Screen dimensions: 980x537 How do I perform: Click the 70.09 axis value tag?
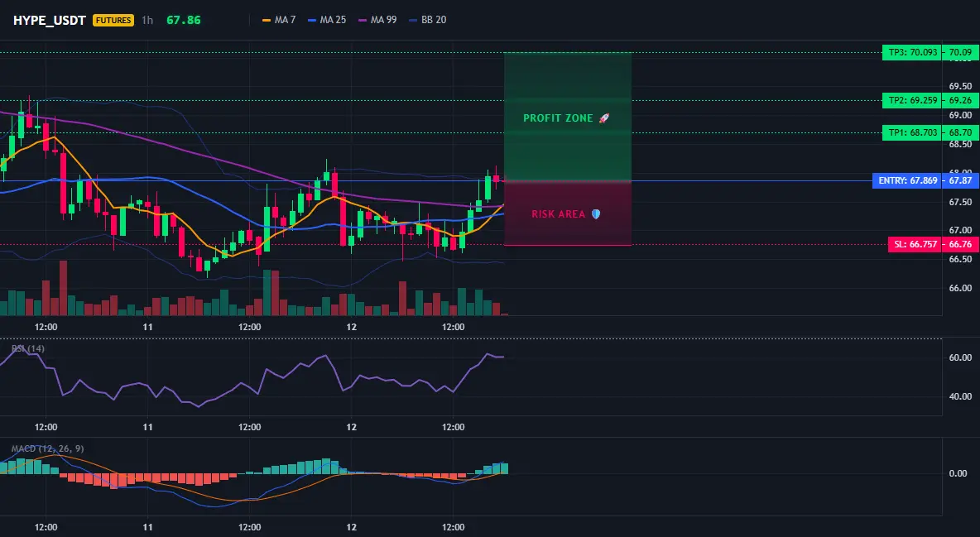click(x=961, y=52)
